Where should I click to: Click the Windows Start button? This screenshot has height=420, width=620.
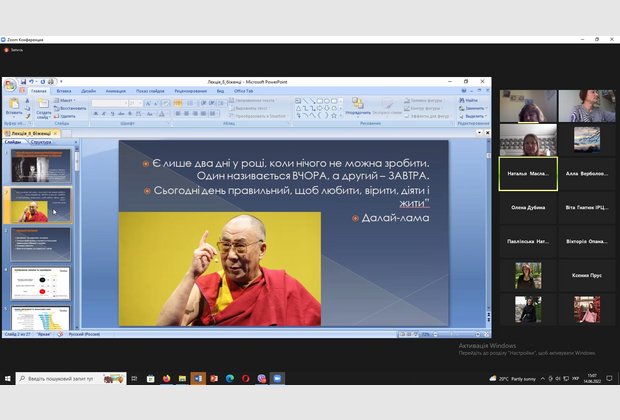pyautogui.click(x=8, y=379)
